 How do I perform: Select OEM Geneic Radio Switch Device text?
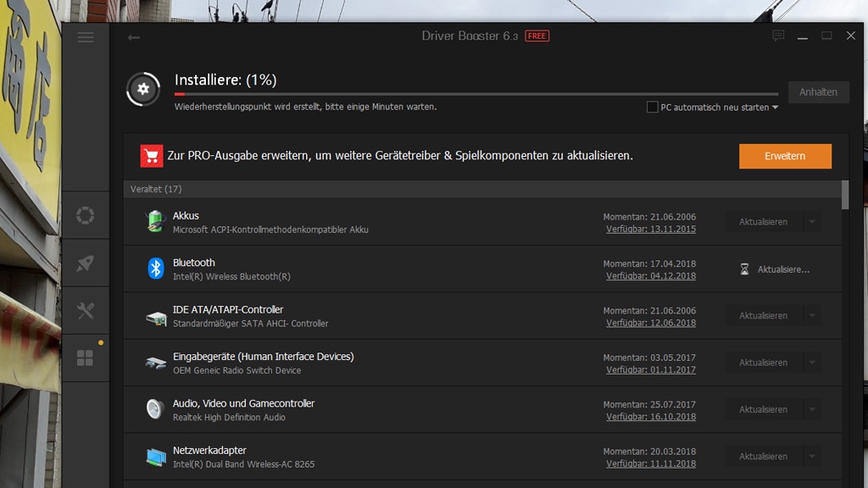tap(237, 371)
